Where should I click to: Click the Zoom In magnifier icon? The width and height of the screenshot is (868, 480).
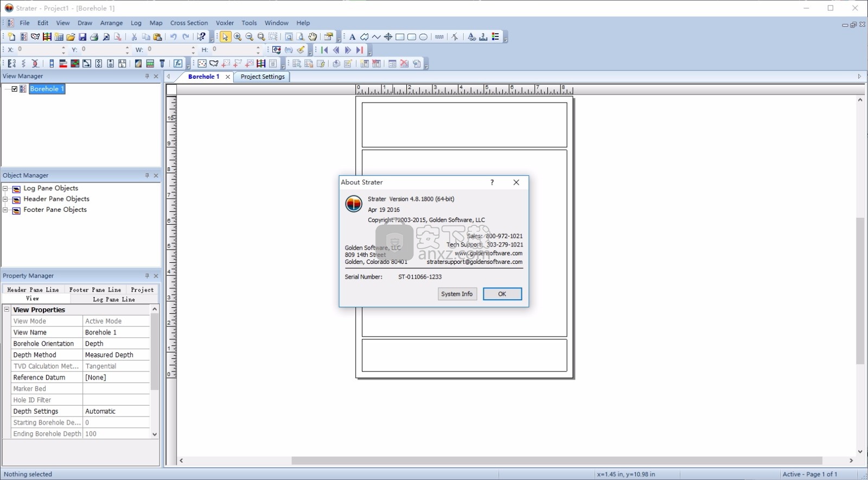point(238,36)
